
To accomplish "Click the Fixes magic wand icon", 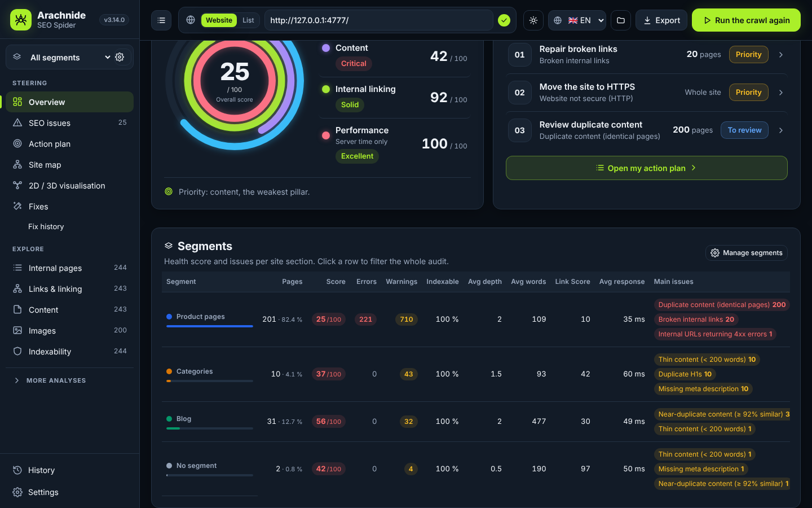I will pos(17,206).
